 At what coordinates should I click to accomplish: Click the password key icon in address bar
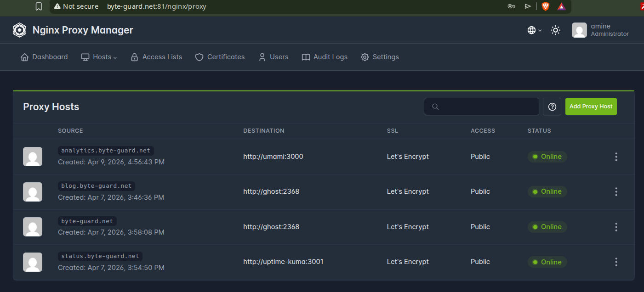[511, 6]
